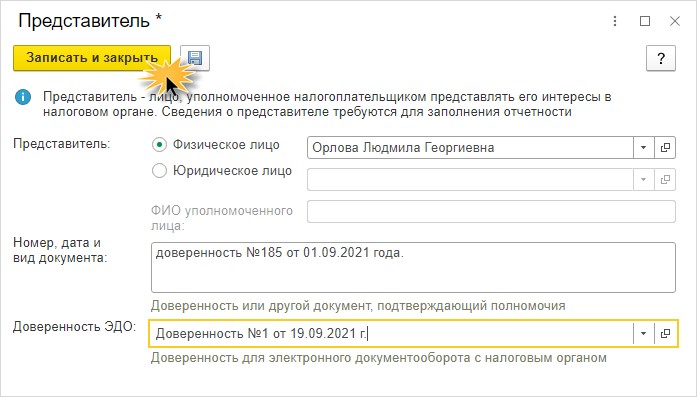
Task: Expand the Физическое лицо person dropdown
Action: point(643,148)
